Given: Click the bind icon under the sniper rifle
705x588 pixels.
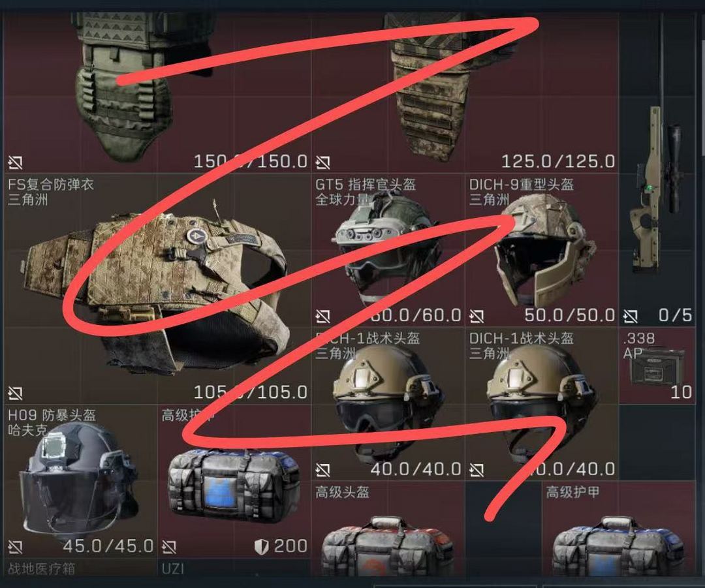Looking at the screenshot, I should point(631,317).
